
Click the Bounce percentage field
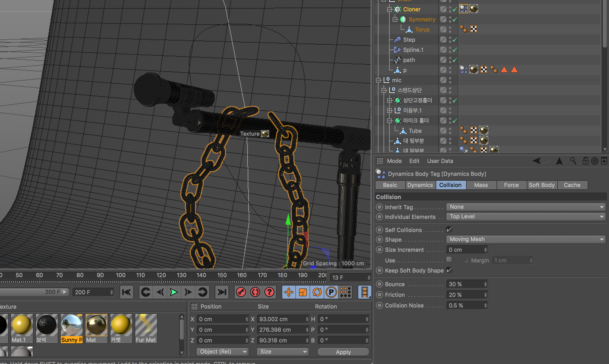466,284
